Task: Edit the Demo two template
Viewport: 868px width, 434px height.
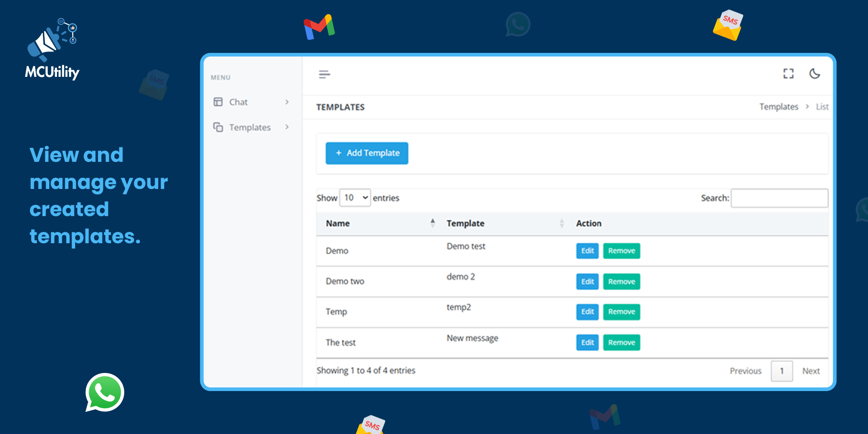Action: pos(587,282)
